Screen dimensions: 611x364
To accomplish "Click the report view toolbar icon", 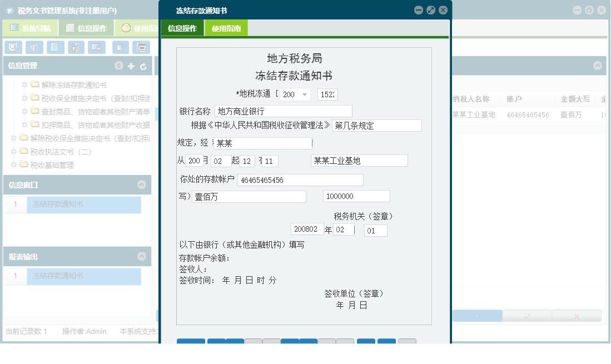I will click(34, 47).
